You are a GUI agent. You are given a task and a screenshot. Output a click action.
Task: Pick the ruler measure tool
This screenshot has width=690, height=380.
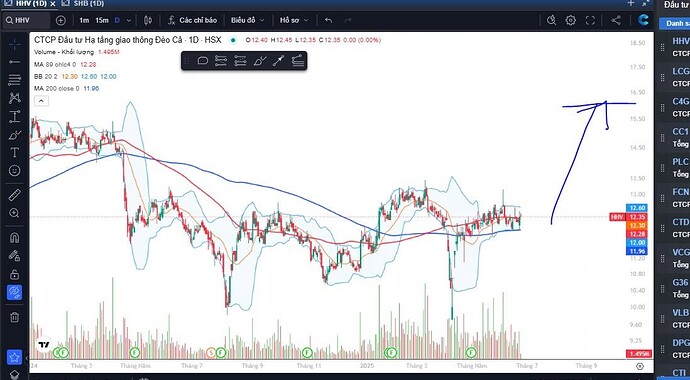pyautogui.click(x=15, y=195)
